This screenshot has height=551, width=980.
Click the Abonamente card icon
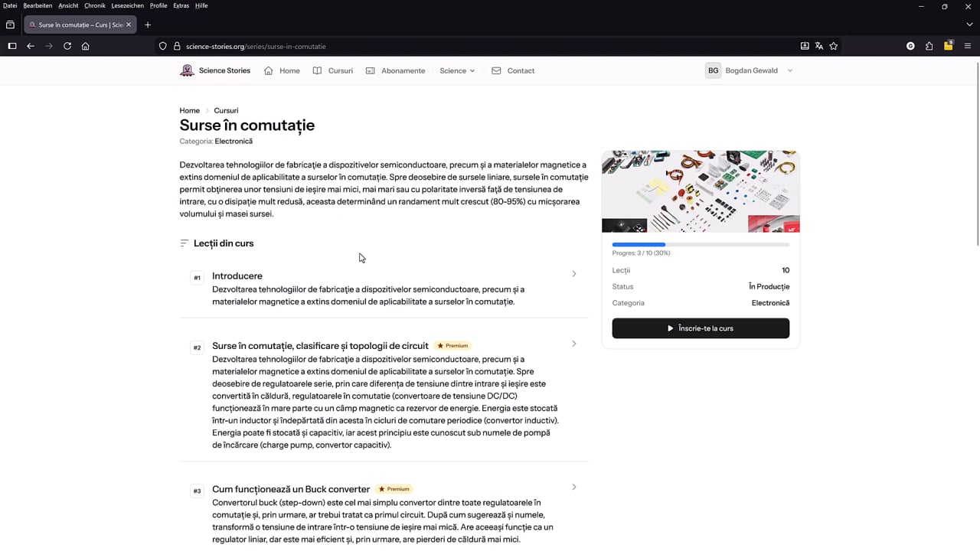click(x=371, y=70)
